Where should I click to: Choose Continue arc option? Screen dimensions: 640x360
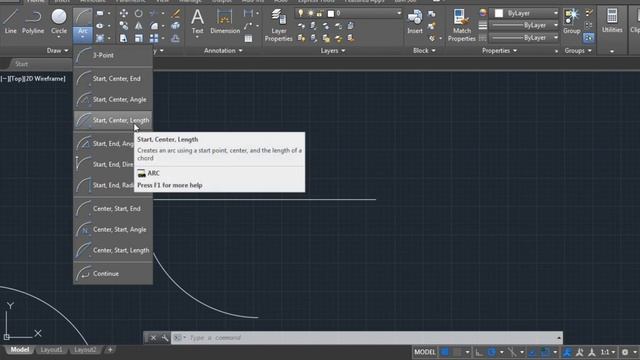[113, 273]
